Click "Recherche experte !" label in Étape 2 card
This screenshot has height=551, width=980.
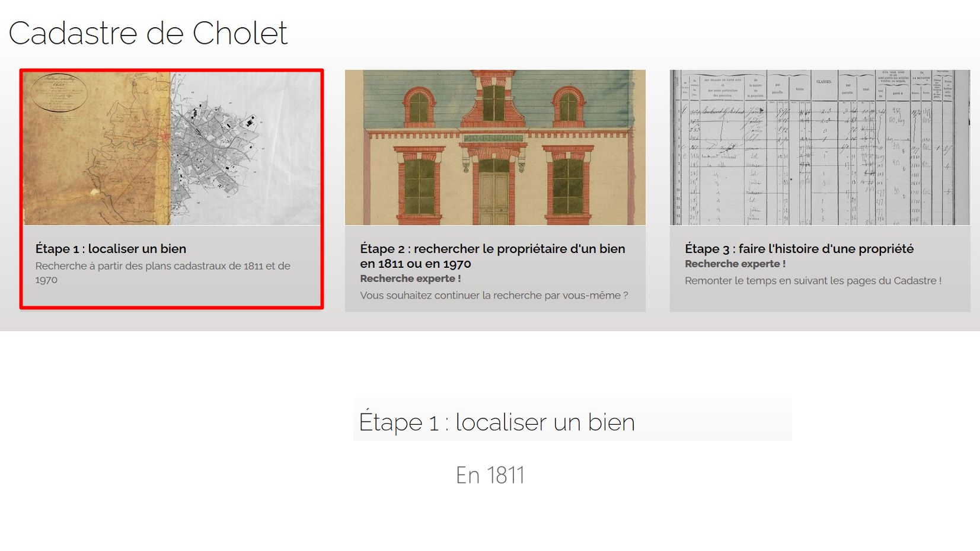click(410, 278)
